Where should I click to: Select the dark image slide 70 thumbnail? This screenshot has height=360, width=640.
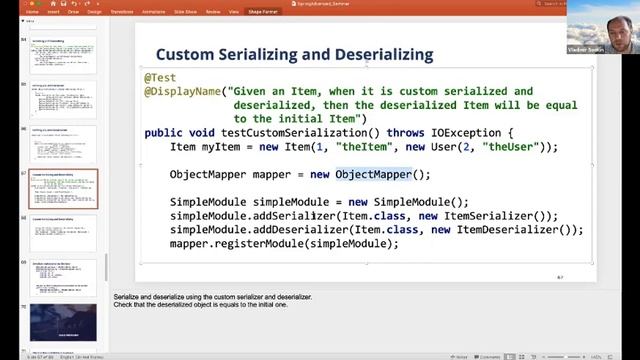[63, 322]
